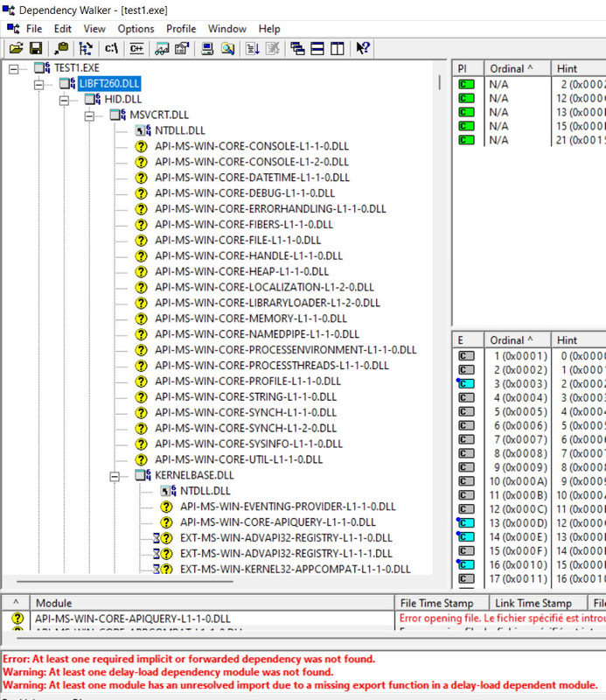Click the Module column header
The image size is (606, 700).
pyautogui.click(x=212, y=603)
